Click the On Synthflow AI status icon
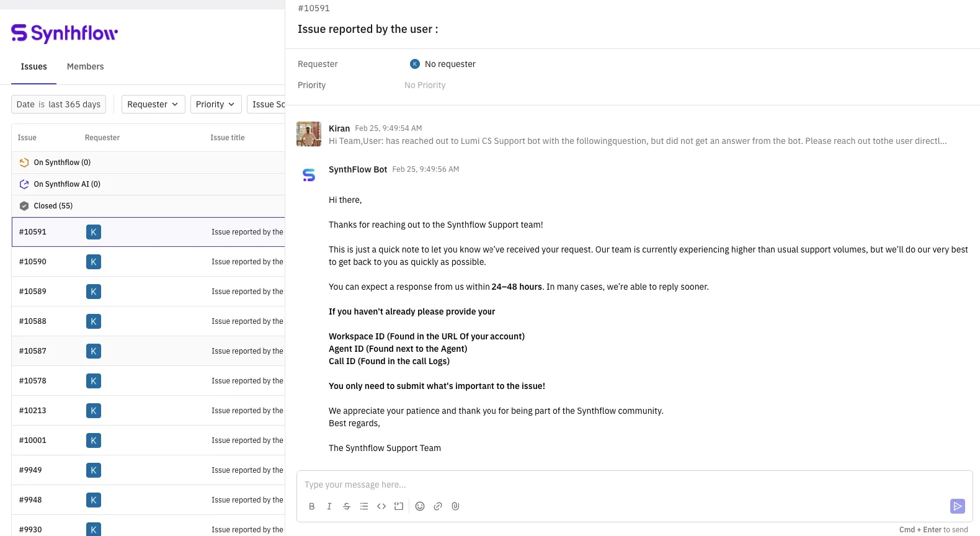The image size is (980, 536). [x=24, y=184]
